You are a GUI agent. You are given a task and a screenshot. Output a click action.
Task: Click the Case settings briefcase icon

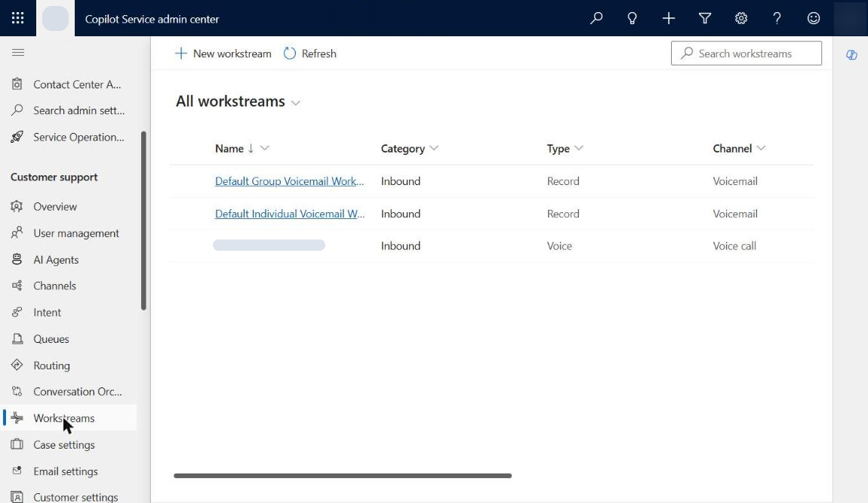point(17,444)
